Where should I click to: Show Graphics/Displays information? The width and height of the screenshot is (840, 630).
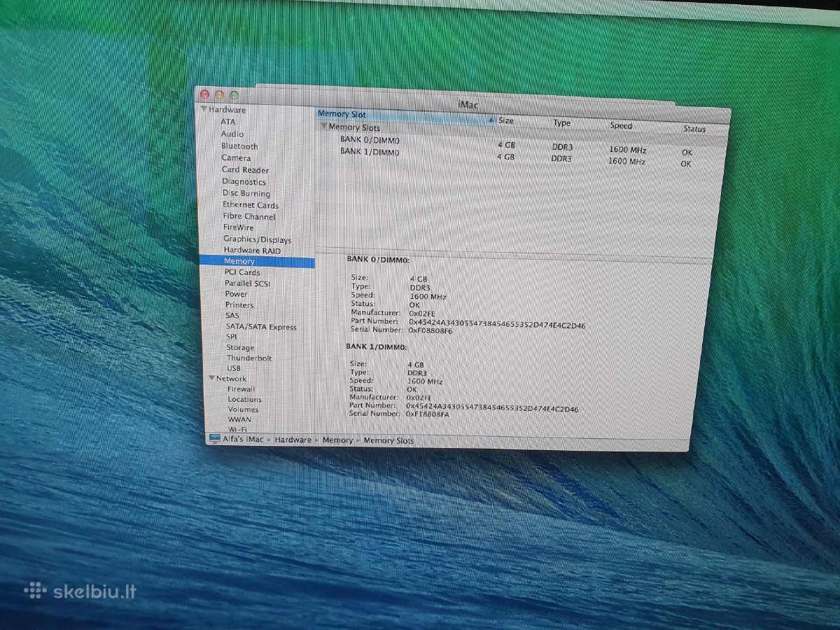pyautogui.click(x=257, y=239)
